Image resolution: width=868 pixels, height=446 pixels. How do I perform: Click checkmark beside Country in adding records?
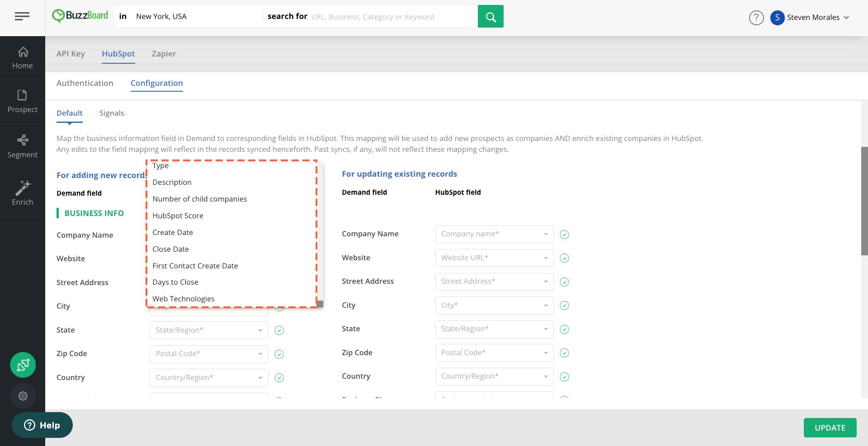pyautogui.click(x=279, y=378)
